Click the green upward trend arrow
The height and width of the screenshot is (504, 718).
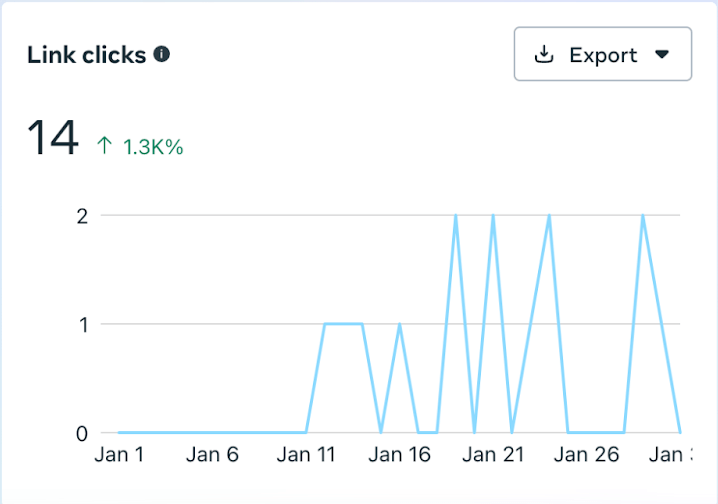click(x=104, y=146)
